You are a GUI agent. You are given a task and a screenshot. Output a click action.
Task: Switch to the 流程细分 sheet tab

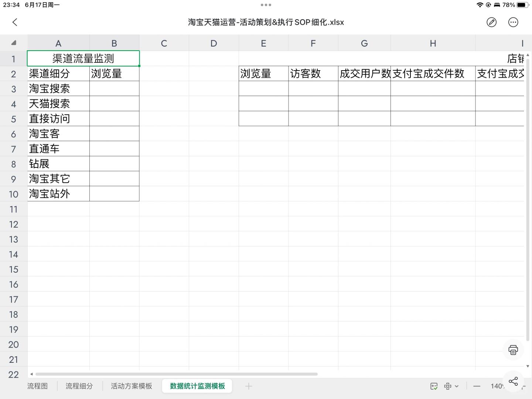coord(79,386)
